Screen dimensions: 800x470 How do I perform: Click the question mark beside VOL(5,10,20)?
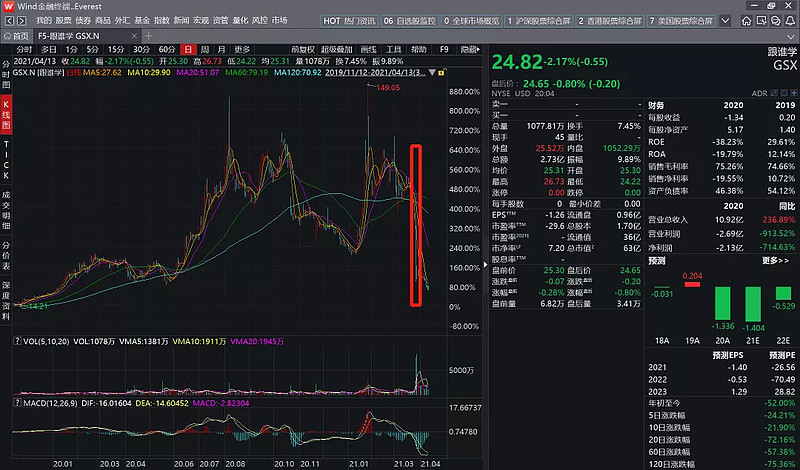[x=17, y=341]
